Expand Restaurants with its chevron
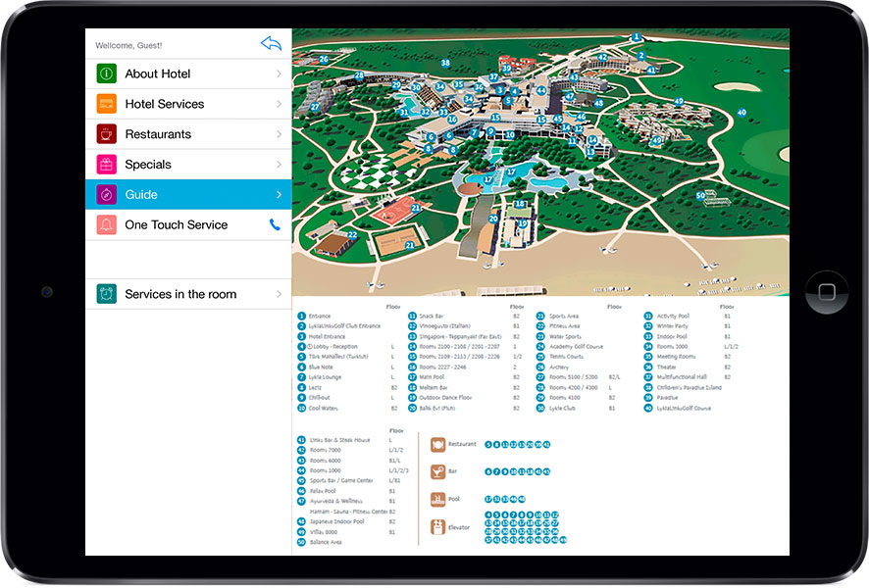 [279, 134]
